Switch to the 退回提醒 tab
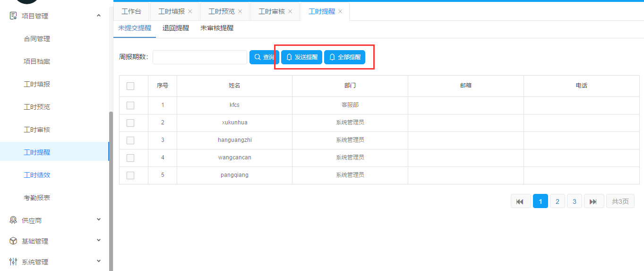The width and height of the screenshot is (644, 271). pos(176,28)
